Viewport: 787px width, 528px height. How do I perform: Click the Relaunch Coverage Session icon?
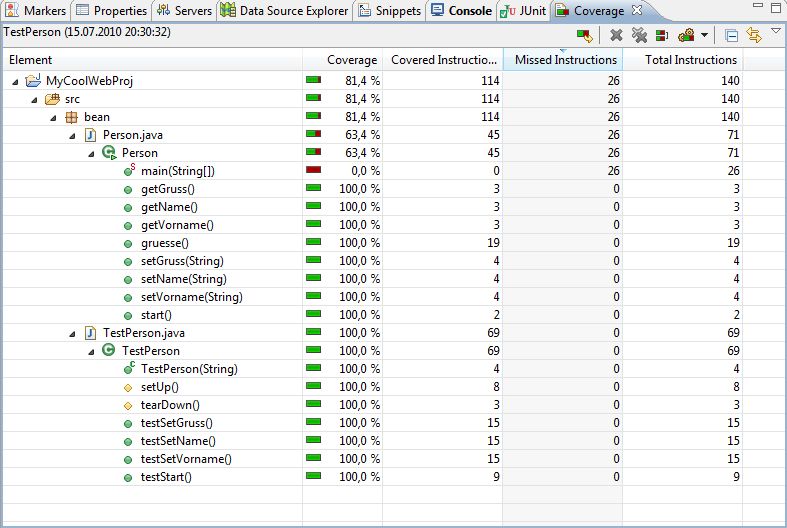point(585,36)
